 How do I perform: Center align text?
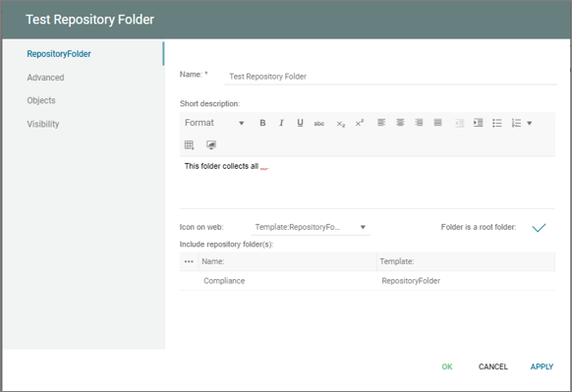pos(400,123)
